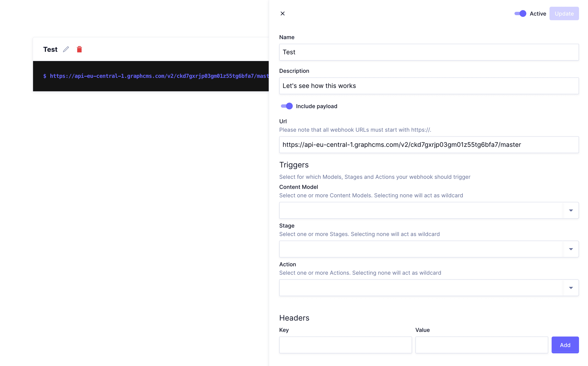Focus the Description text field
Screen dimensions: 588x366
coord(428,86)
